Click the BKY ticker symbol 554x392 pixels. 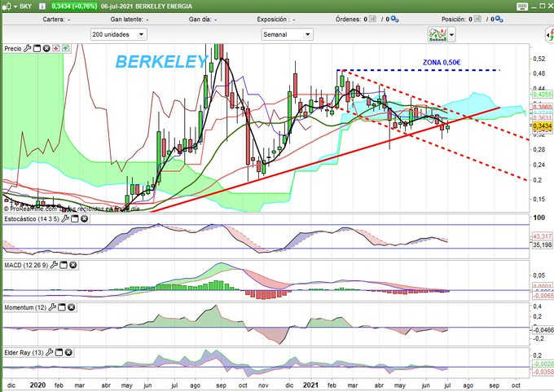[x=25, y=7]
